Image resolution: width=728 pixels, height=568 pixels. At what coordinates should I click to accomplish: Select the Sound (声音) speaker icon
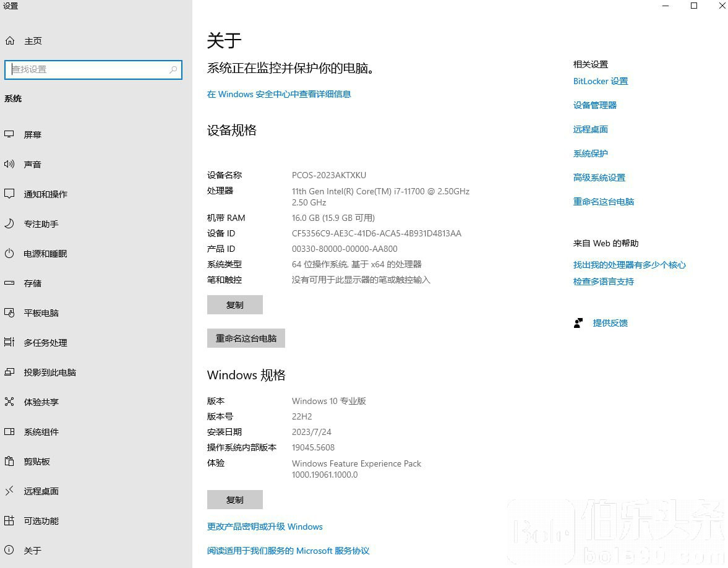tap(9, 164)
